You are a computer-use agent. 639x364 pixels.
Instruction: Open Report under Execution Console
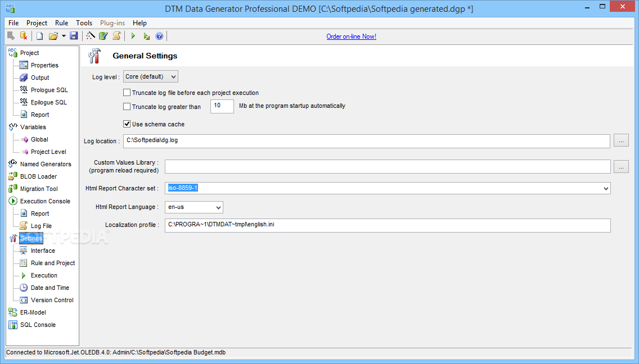pos(40,213)
